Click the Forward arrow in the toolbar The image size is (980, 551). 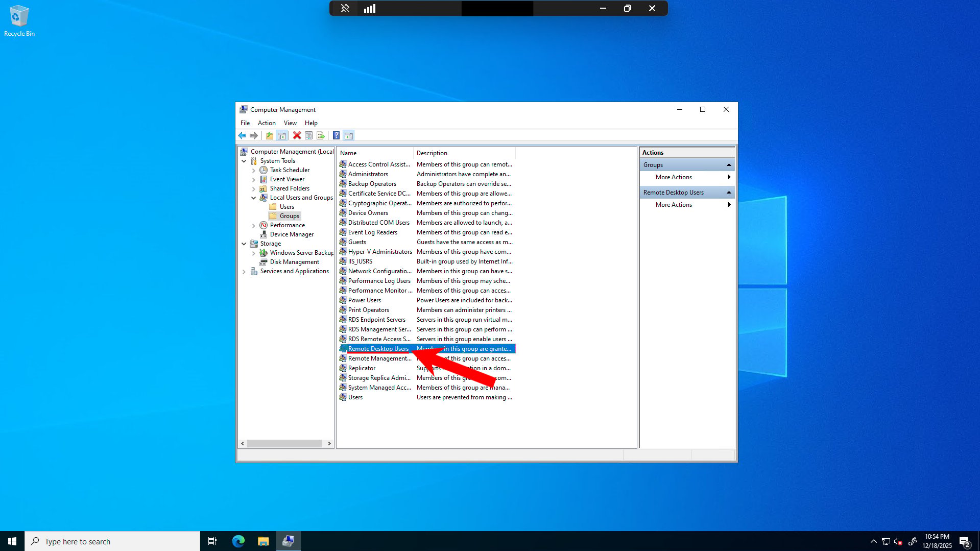tap(253, 135)
